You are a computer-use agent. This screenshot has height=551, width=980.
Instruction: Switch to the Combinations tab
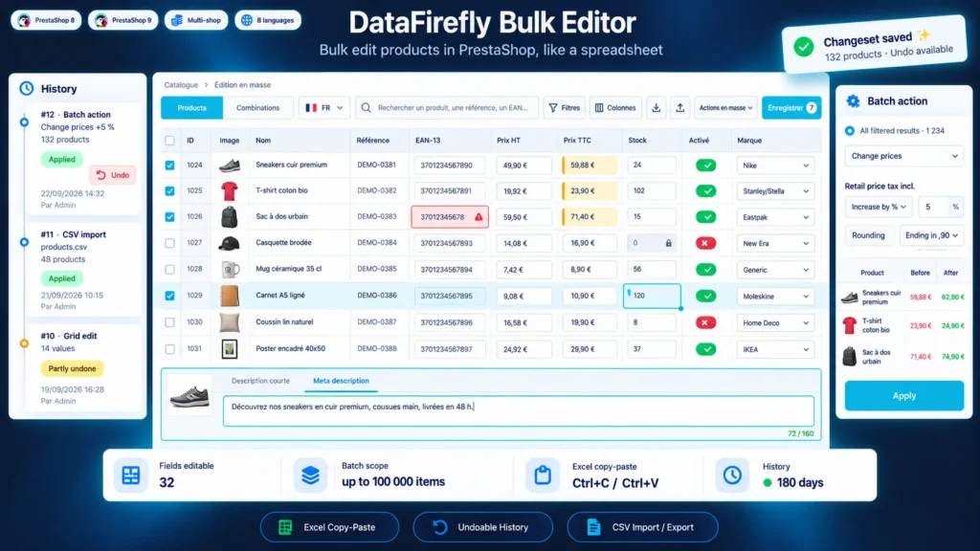[x=257, y=108]
